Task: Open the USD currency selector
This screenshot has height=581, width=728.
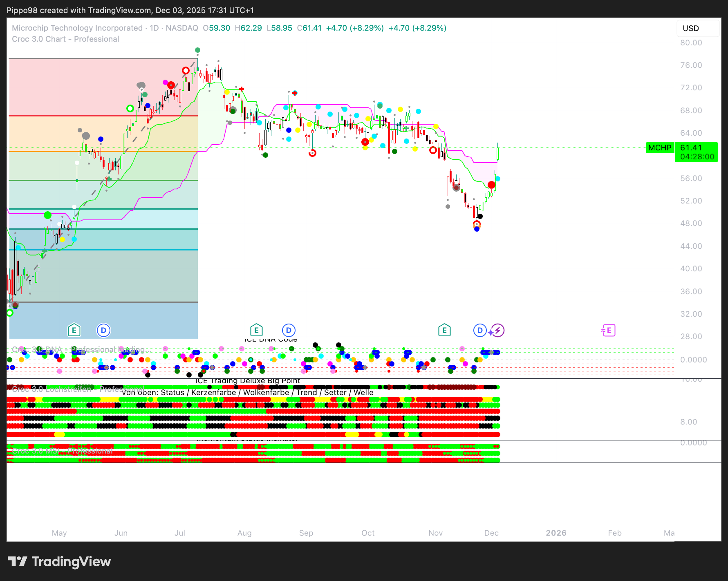Action: pos(697,28)
